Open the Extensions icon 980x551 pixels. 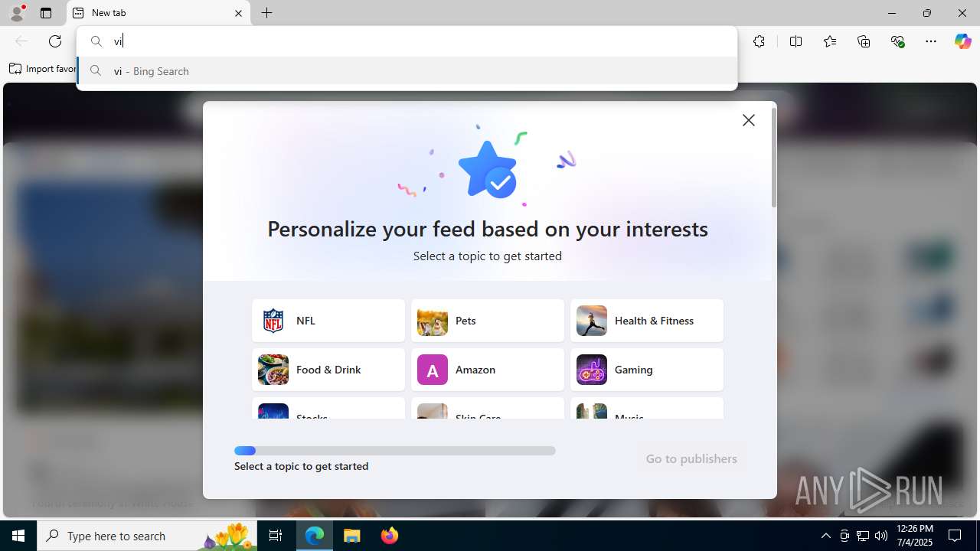point(759,41)
